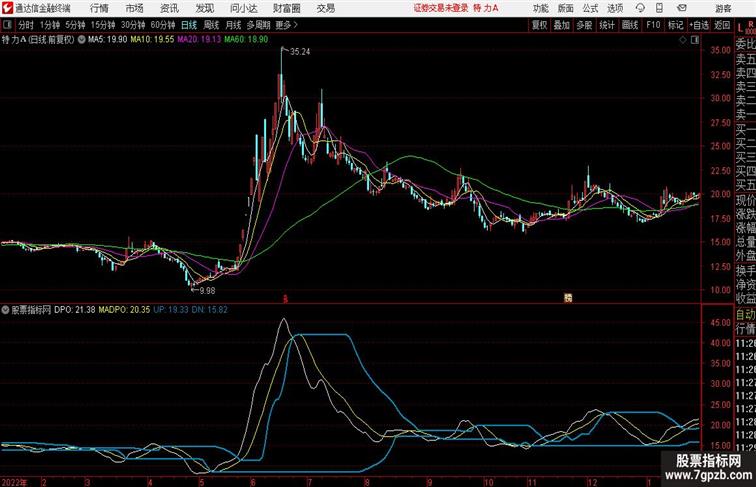Open the 市场 menu
The width and height of the screenshot is (756, 487).
(x=135, y=8)
